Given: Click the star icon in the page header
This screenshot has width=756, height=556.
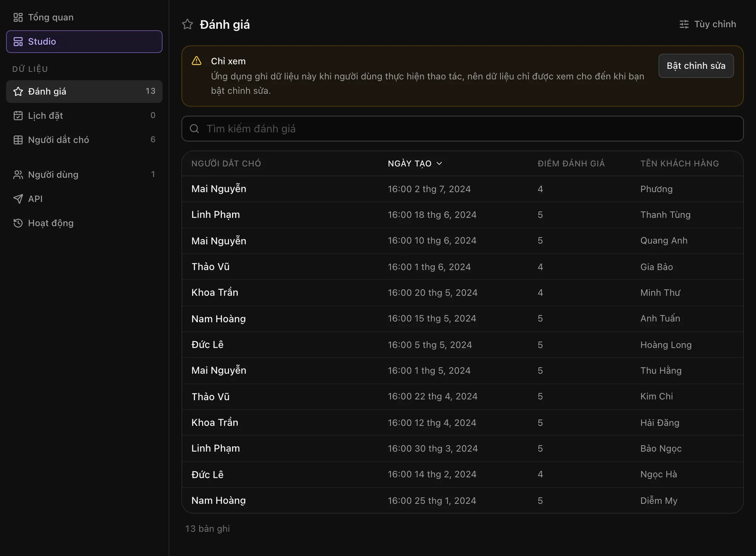Looking at the screenshot, I should click(187, 24).
